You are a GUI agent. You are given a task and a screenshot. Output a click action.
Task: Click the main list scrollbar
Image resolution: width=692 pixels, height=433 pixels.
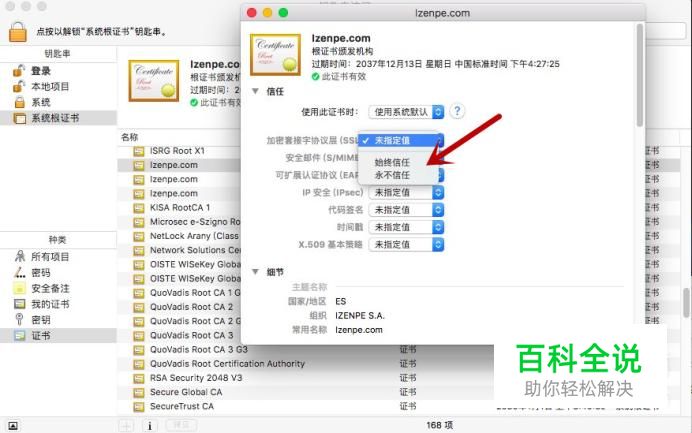tap(686, 303)
